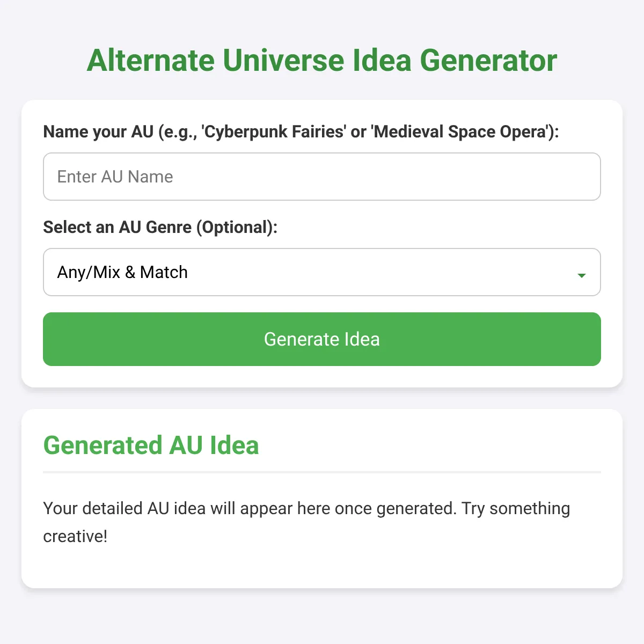Click the 'Select an AU Genre (Optional)' label
The height and width of the screenshot is (644, 644).
point(160,227)
